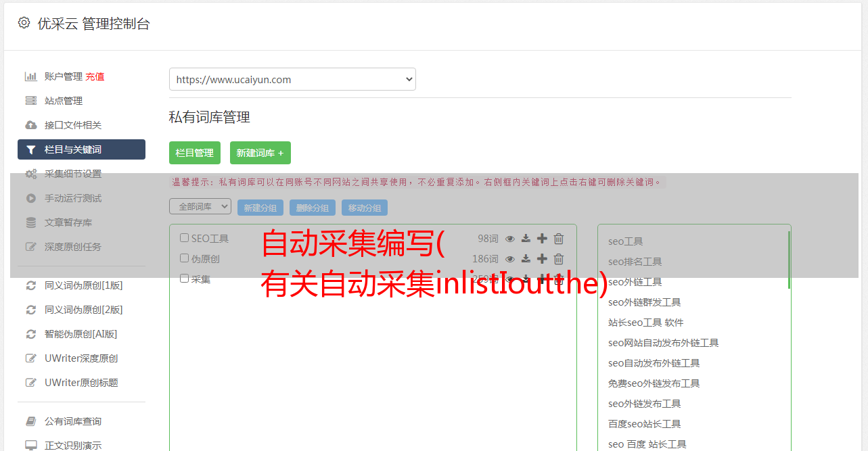Select keyword 'seo外链群发工具'
The image size is (868, 451).
[x=644, y=302]
